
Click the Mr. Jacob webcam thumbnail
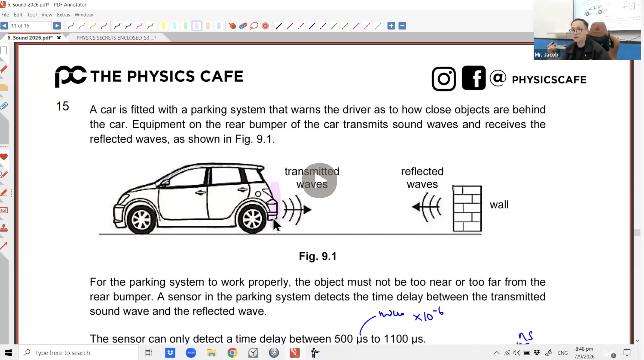click(587, 30)
